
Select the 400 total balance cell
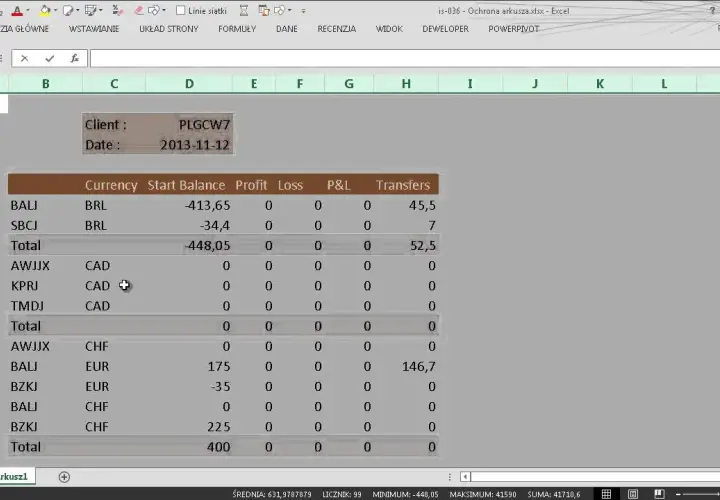(189, 447)
